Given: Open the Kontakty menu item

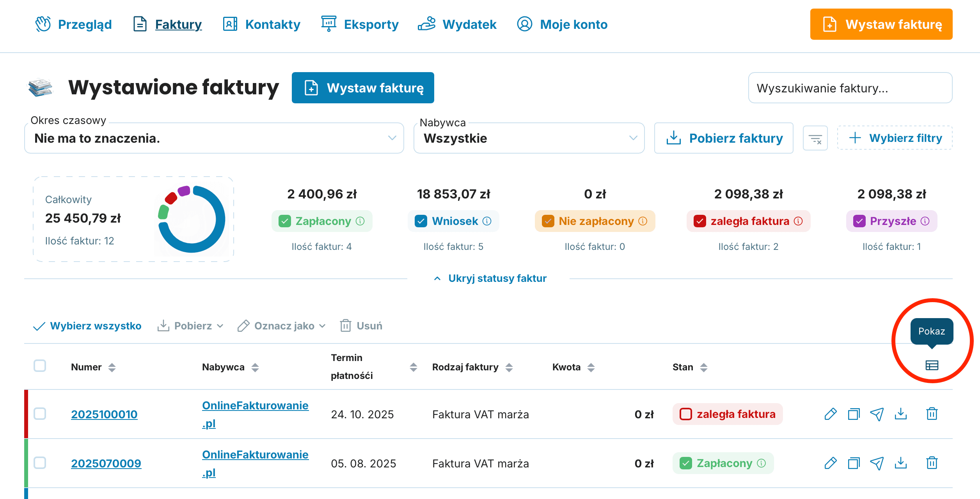Looking at the screenshot, I should click(261, 24).
